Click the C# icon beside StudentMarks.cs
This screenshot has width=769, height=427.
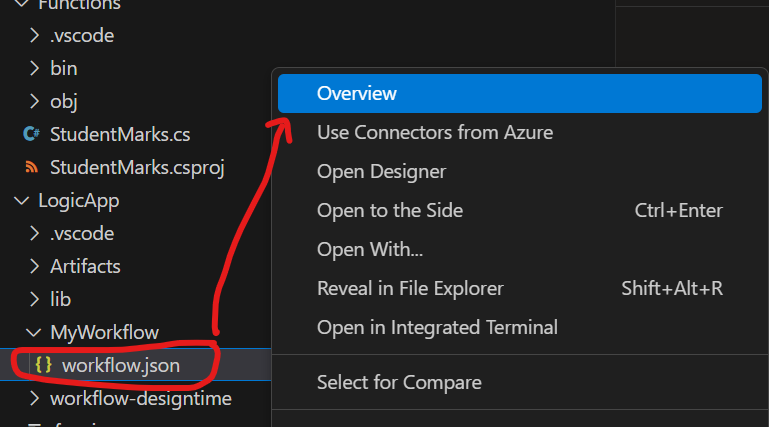(x=31, y=134)
